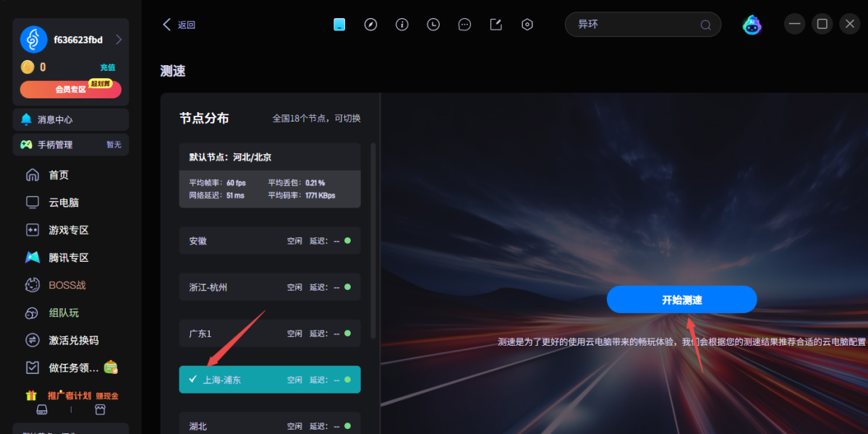Click 暂无 status next to 手柄管理

pos(114,145)
